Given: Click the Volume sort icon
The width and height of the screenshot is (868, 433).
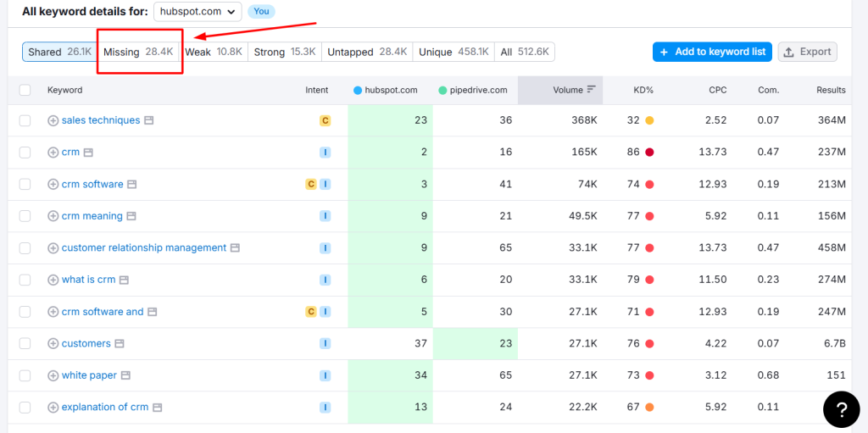Looking at the screenshot, I should tap(591, 90).
